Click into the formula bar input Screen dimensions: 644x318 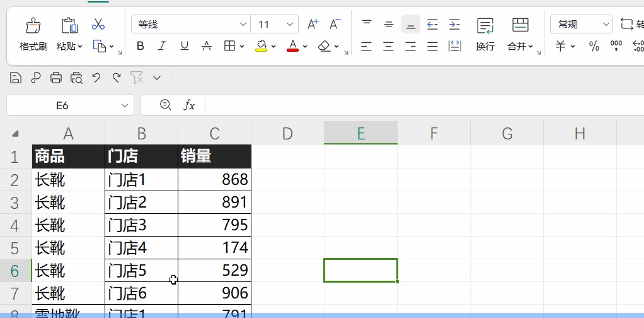click(x=424, y=106)
